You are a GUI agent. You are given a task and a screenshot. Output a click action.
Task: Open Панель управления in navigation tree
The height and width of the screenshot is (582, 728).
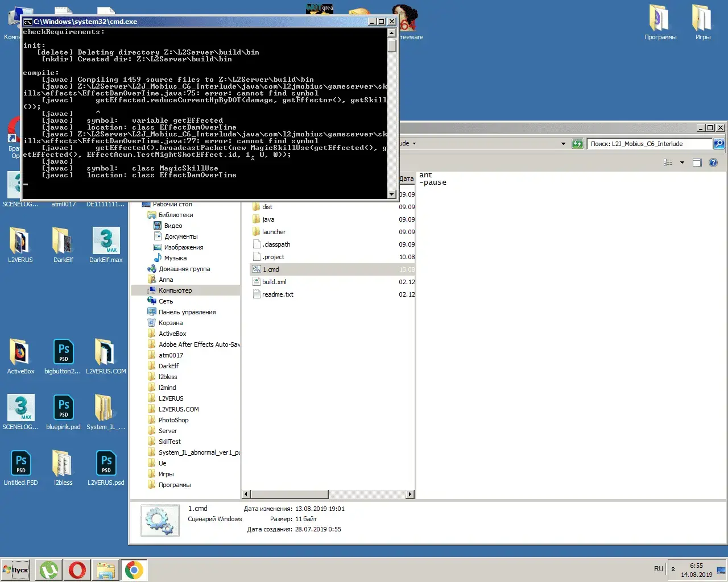(x=187, y=312)
